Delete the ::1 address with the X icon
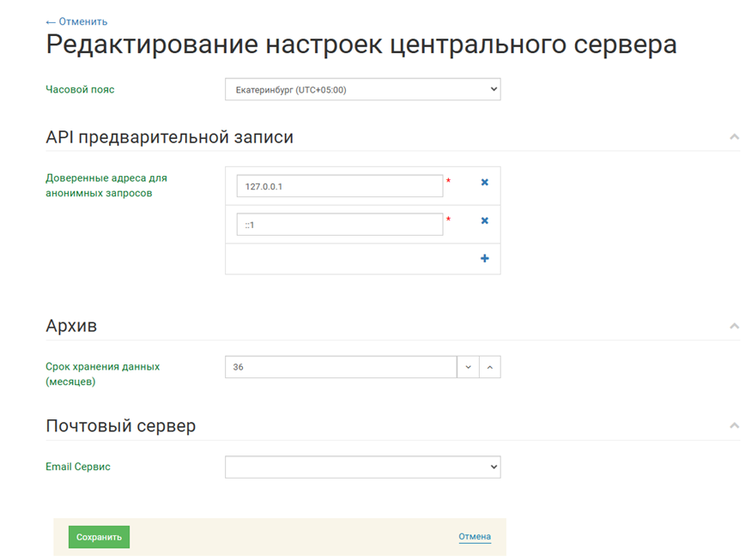Image resolution: width=751 pixels, height=560 pixels. (x=484, y=221)
